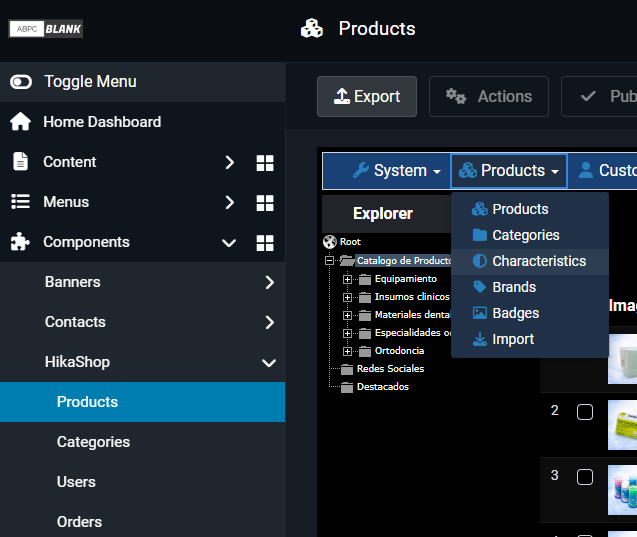Check the checkbox for product row 2
The image size is (637, 537).
coord(585,411)
